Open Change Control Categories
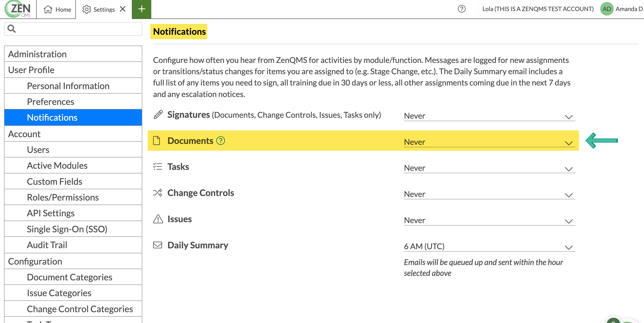Image resolution: width=644 pixels, height=323 pixels. [x=73, y=309]
